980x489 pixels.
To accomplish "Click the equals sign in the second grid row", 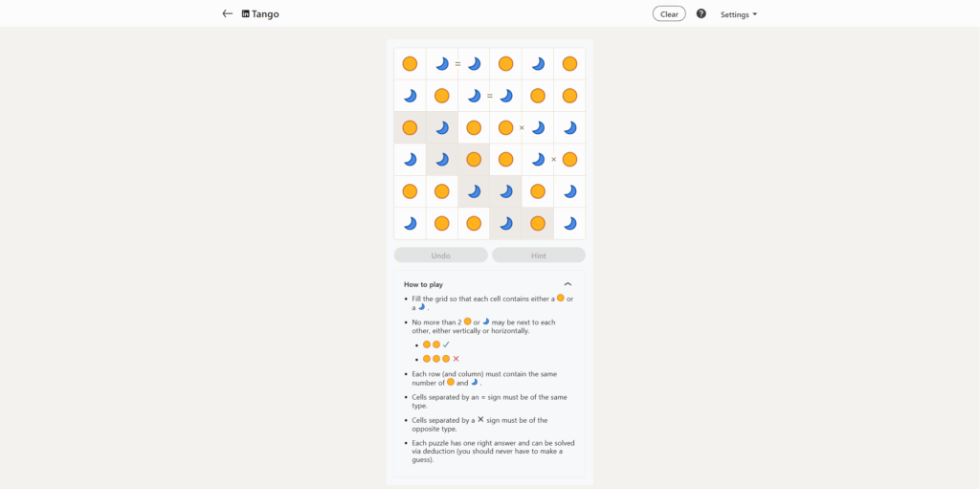I will tap(490, 96).
